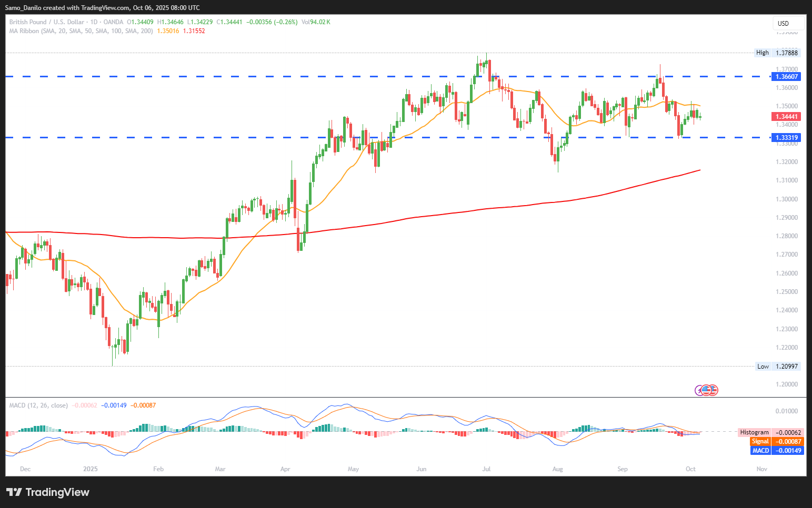Click the rightmost US flag economic event icon
812x508 pixels.
pyautogui.click(x=714, y=390)
